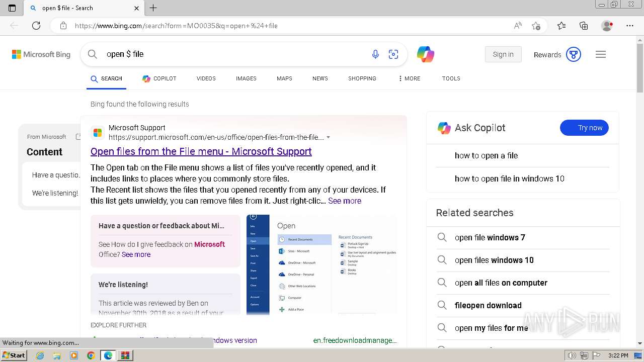Open browser Collections icon
This screenshot has height=362, width=644.
coord(584,26)
